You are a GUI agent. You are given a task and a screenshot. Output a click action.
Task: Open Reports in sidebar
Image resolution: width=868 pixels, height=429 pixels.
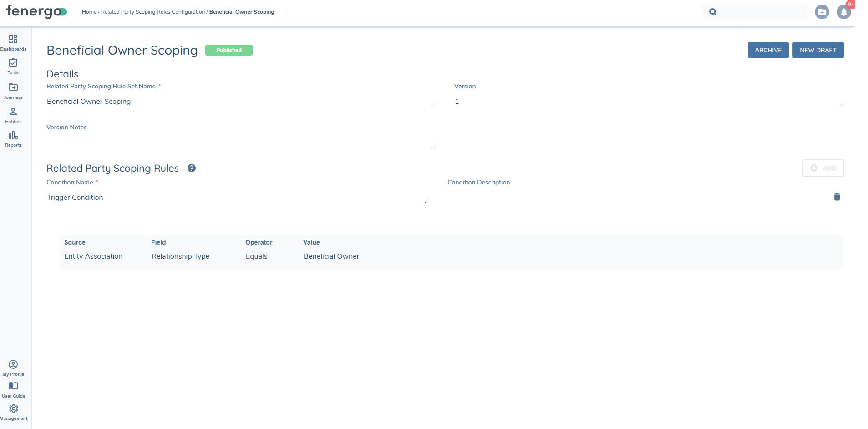[13, 138]
